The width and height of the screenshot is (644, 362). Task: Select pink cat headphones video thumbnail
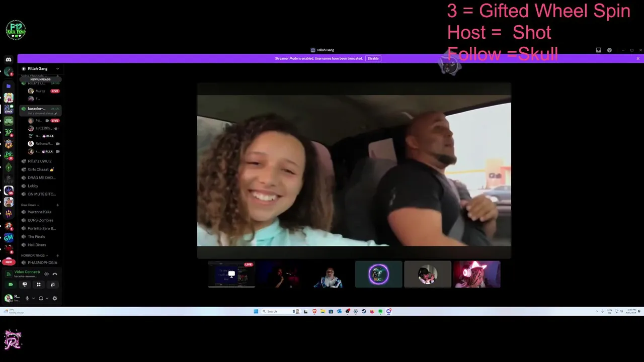point(476,274)
